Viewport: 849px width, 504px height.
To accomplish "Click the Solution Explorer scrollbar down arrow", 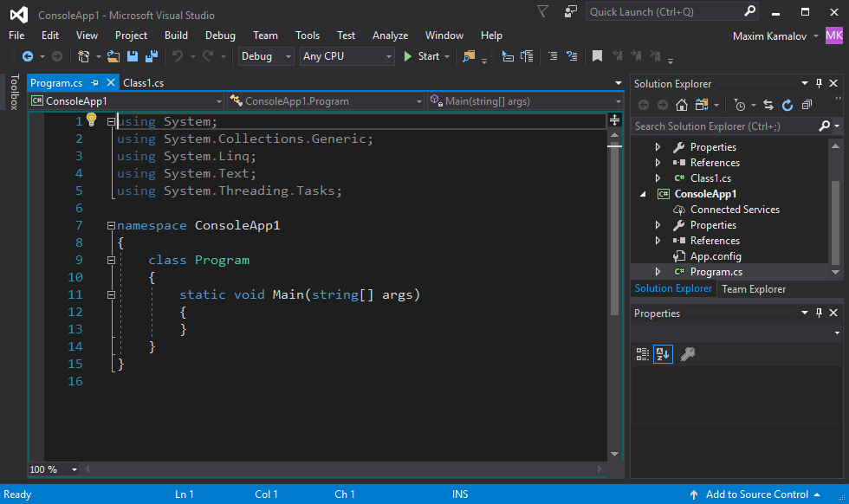I will pos(835,272).
